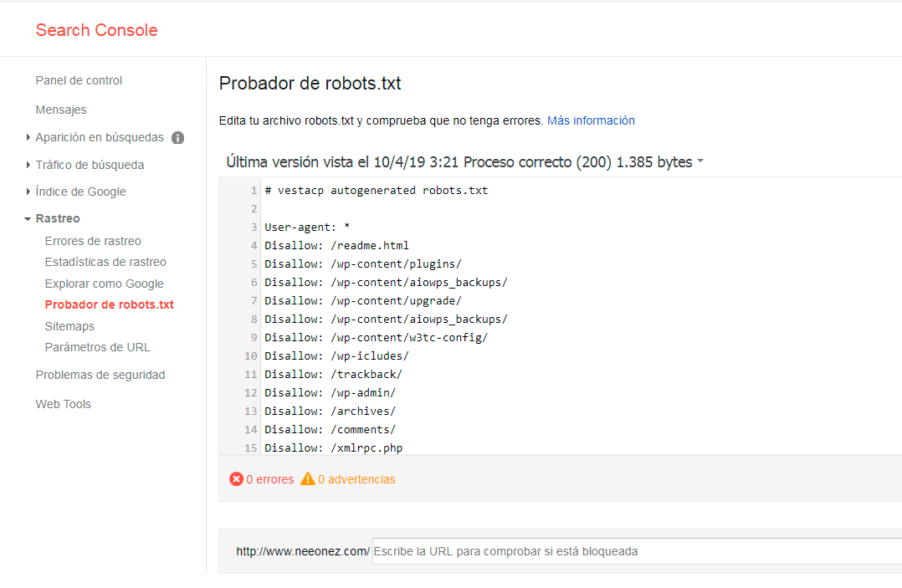Click the 0 errores label

269,479
